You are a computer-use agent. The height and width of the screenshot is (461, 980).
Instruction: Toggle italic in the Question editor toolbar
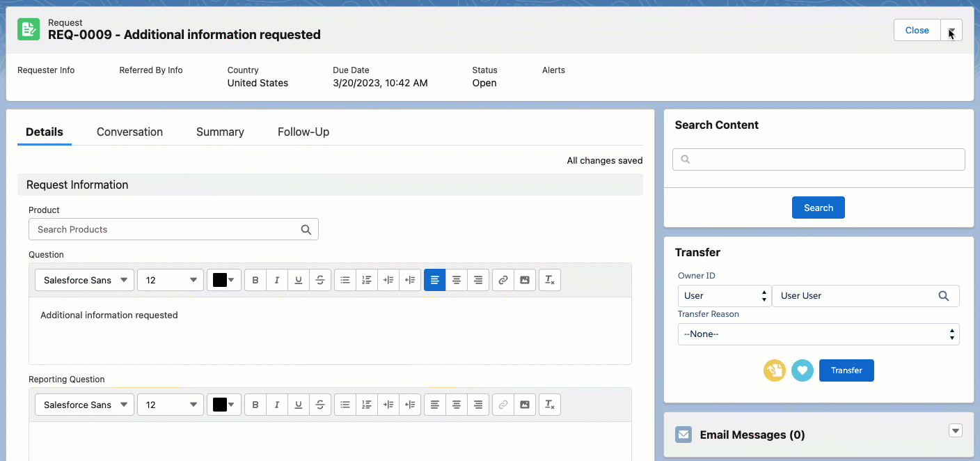click(277, 280)
